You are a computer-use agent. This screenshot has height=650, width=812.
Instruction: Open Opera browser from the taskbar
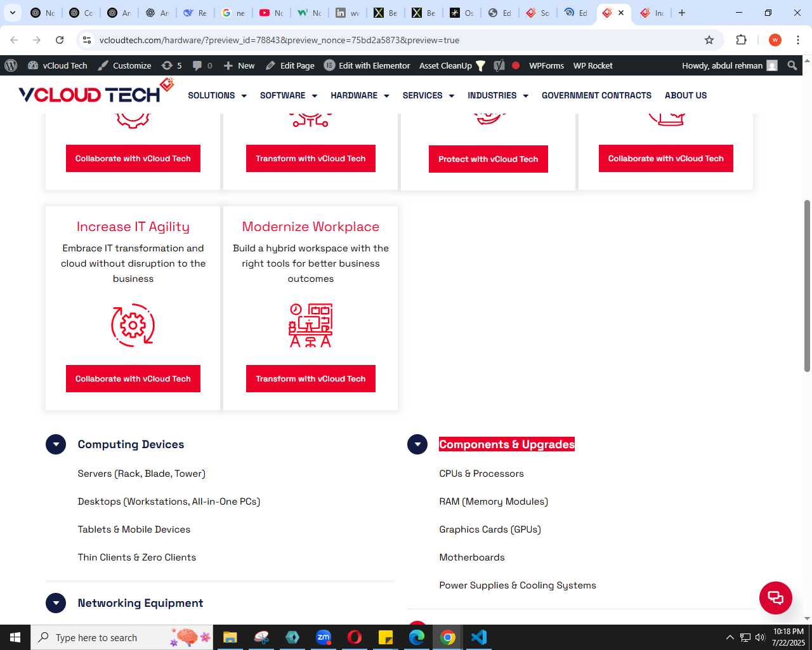[x=355, y=637]
